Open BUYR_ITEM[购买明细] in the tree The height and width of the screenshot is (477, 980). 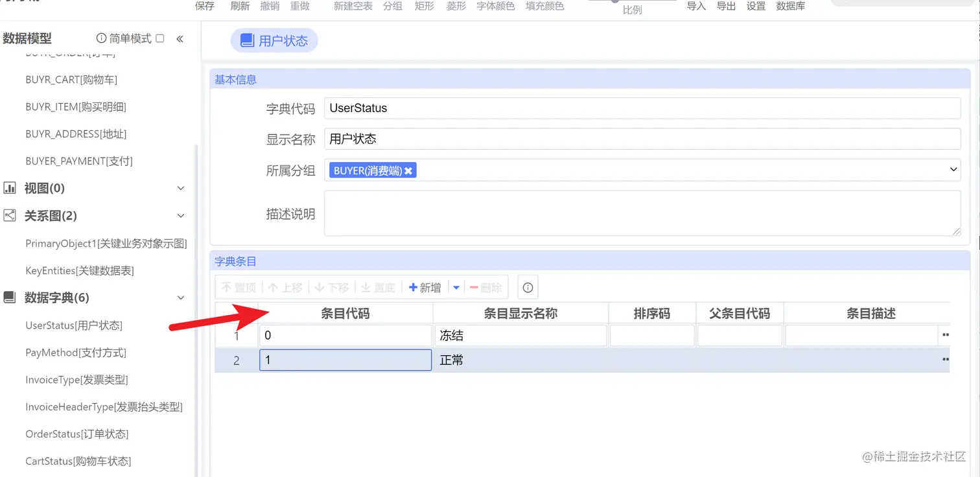coord(76,107)
